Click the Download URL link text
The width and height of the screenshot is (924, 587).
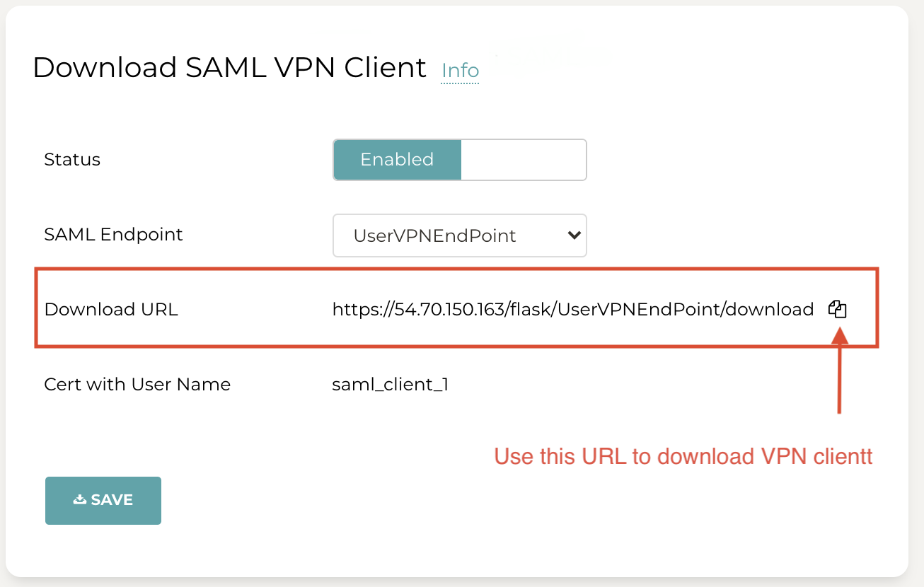[572, 309]
